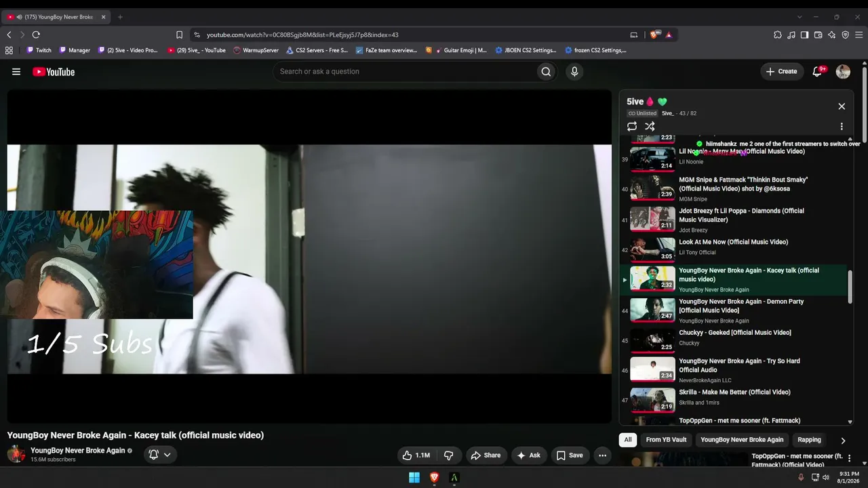Screen dimensions: 868x488
Task: Play Jdot Breezy Diamonds from playlist
Action: tap(735, 220)
